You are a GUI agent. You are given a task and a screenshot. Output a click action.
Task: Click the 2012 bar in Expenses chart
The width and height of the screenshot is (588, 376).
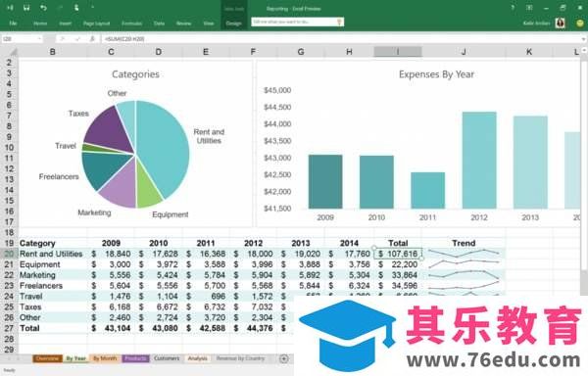coord(479,161)
